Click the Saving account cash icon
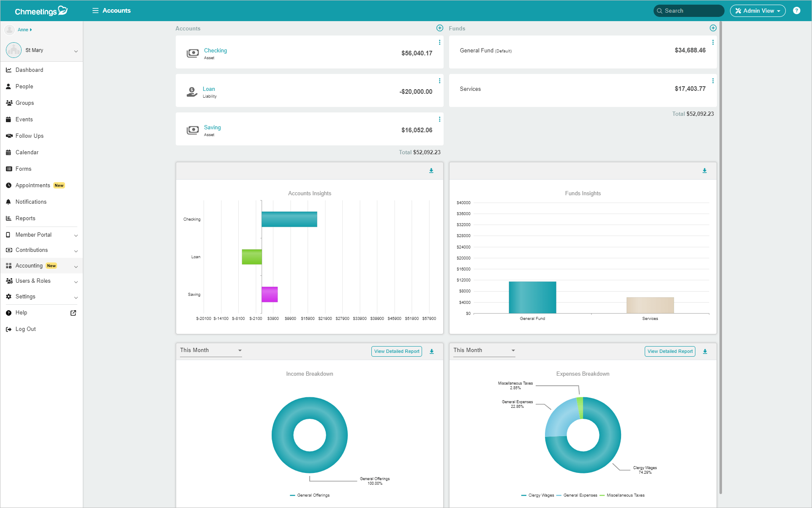The image size is (812, 508). click(x=193, y=130)
